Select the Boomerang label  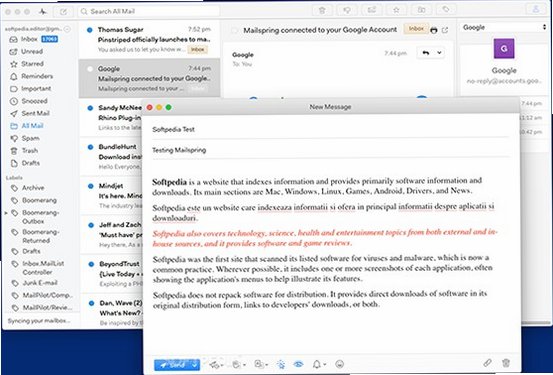[x=34, y=200]
